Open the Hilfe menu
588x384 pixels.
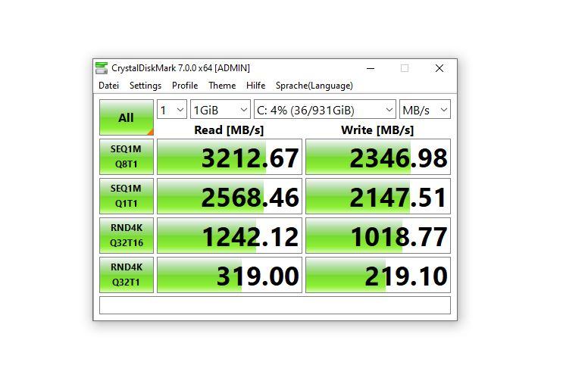click(x=256, y=86)
